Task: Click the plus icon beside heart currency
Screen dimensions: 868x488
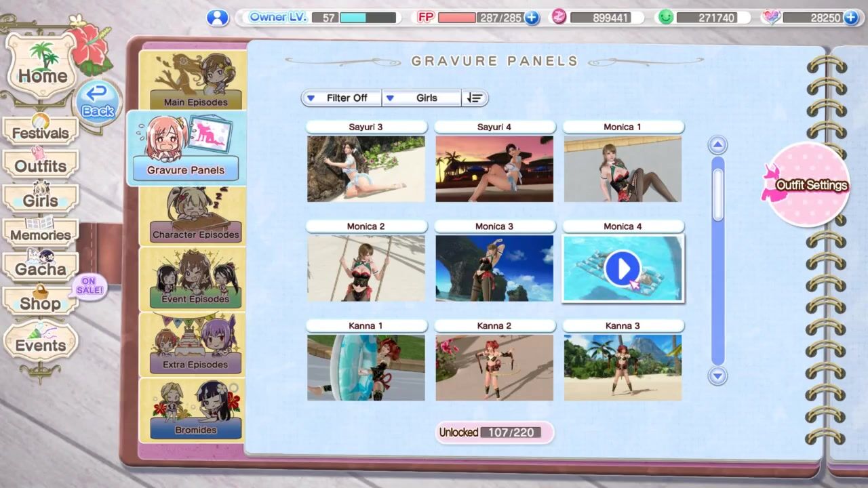Action: (x=850, y=18)
